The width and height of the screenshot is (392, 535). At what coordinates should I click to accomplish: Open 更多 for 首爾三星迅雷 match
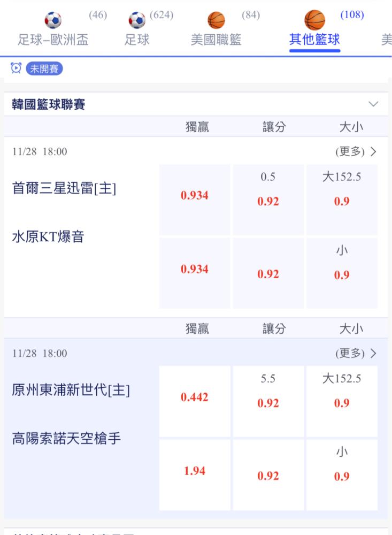pyautogui.click(x=356, y=151)
